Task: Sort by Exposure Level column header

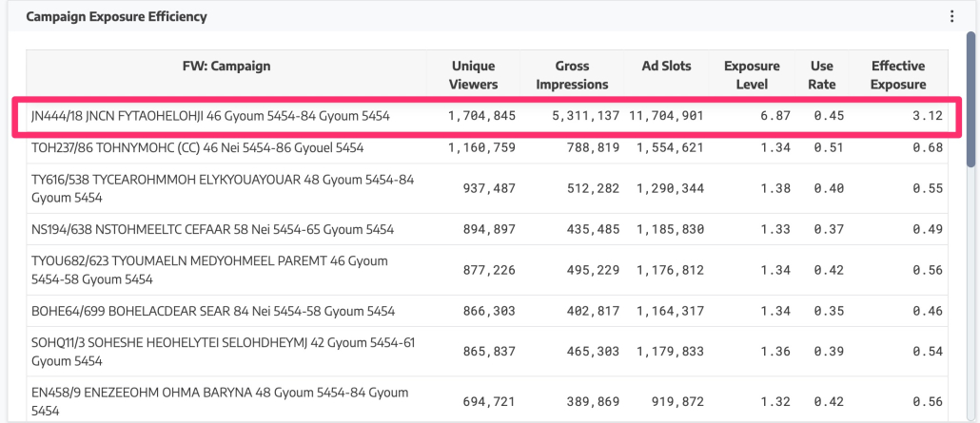Action: [752, 75]
